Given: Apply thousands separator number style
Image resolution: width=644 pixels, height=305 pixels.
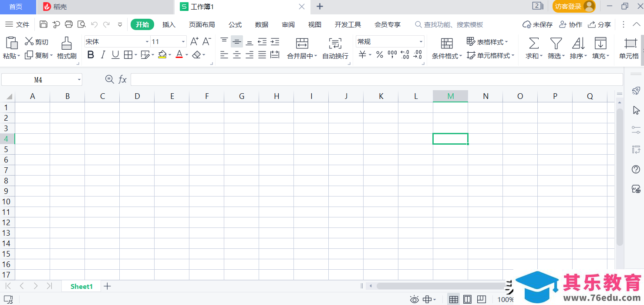Looking at the screenshot, I should 392,55.
